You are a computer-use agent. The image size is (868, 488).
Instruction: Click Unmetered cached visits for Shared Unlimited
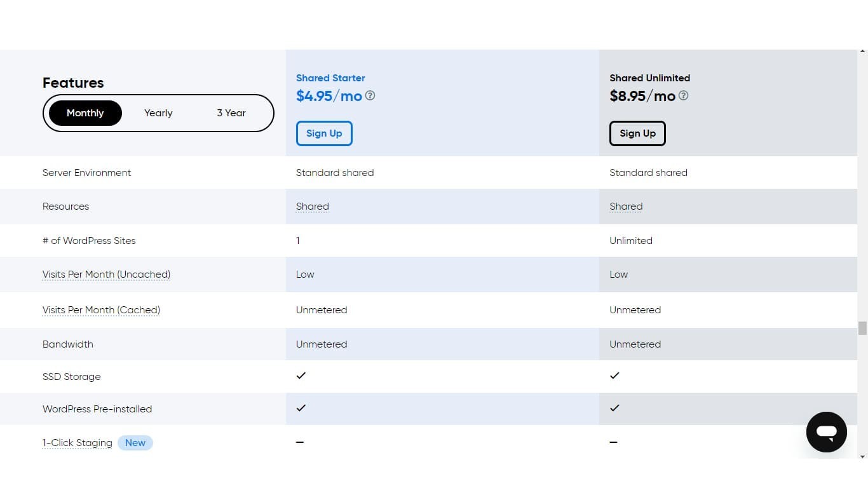[635, 310]
